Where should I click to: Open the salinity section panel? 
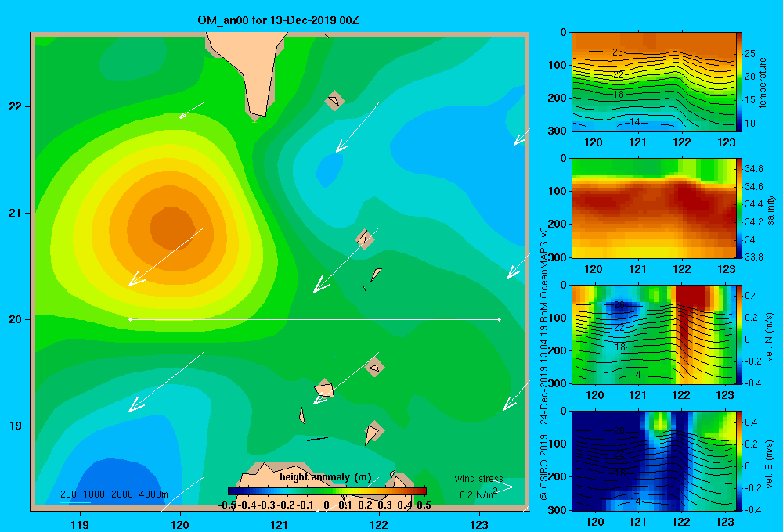click(653, 208)
